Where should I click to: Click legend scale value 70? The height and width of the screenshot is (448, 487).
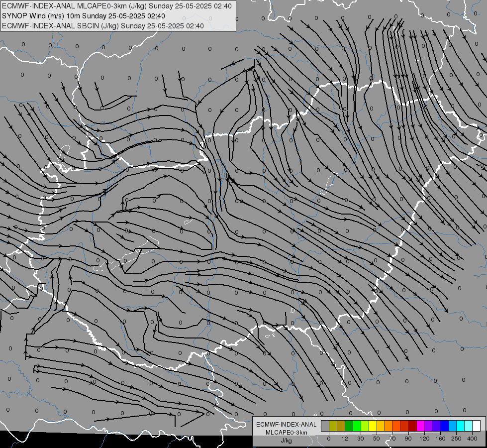[392, 439]
